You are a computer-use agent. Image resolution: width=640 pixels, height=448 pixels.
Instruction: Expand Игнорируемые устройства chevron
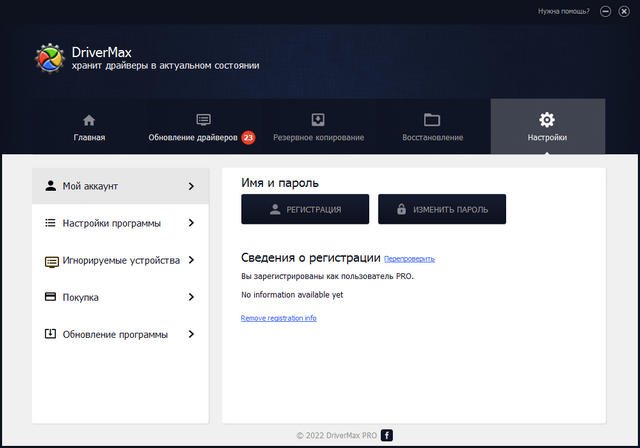point(191,260)
